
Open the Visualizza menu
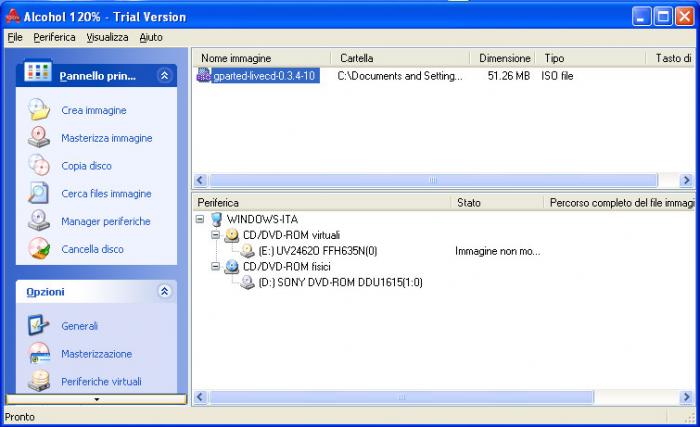click(107, 37)
